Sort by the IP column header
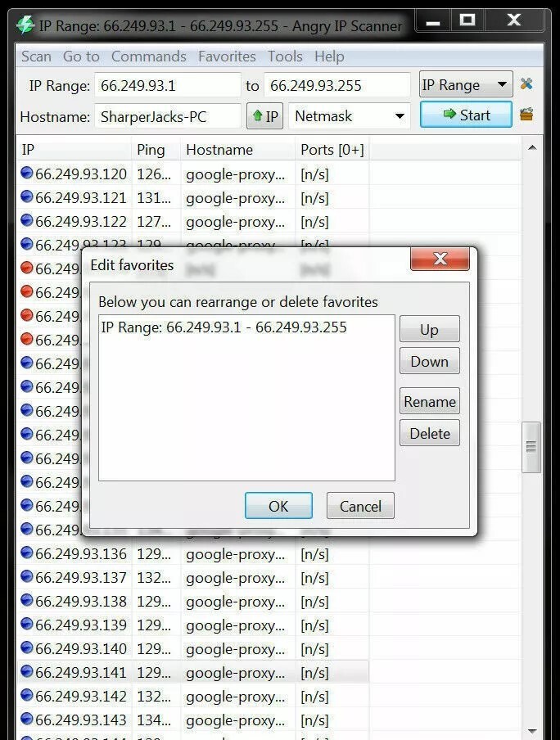This screenshot has width=560, height=740. 75,150
